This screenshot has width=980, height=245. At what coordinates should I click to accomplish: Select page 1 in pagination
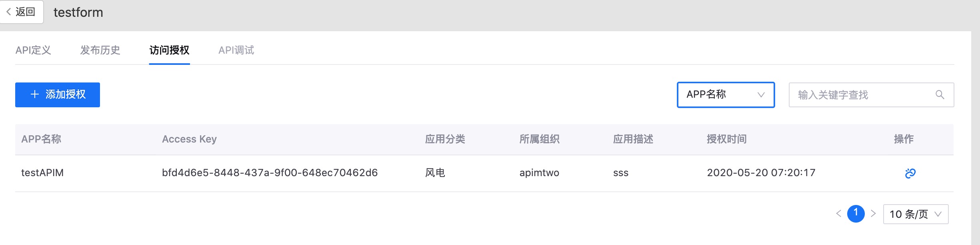click(856, 214)
